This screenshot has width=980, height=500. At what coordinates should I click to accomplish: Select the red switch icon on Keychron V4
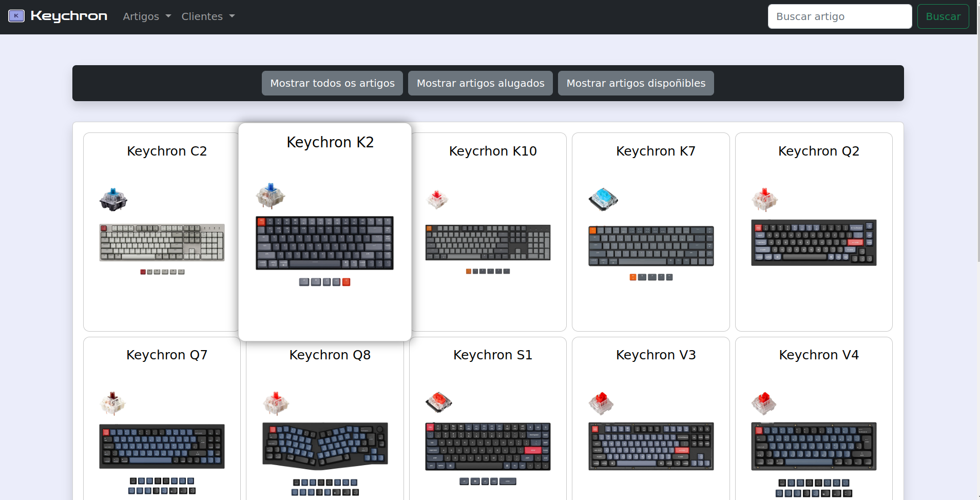[765, 402]
